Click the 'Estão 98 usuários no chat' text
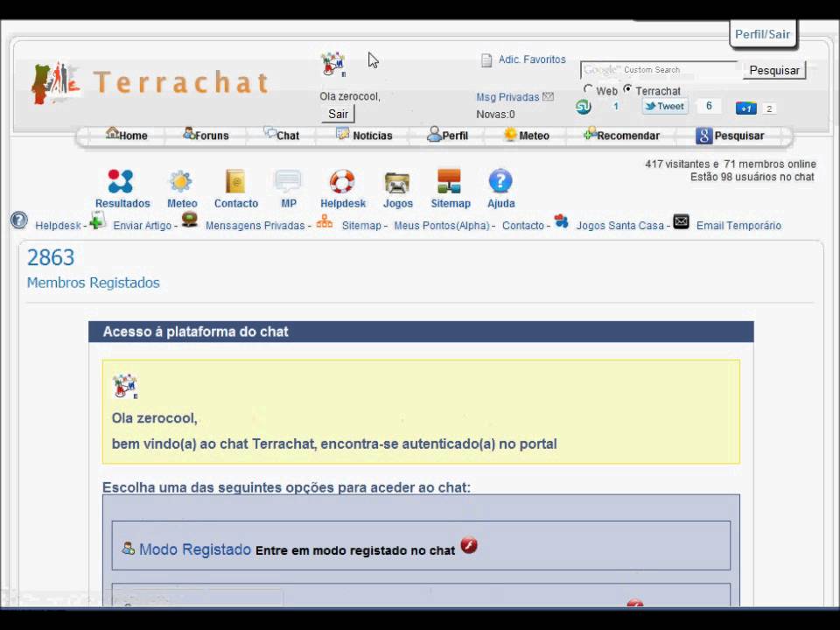 click(x=752, y=177)
